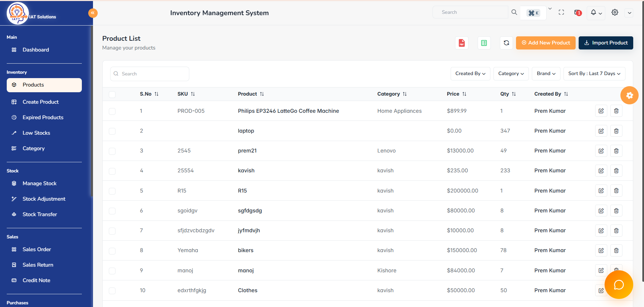Screen dimensions: 644x307
Task: Tick the checkbox for R15 row
Action: point(112,191)
